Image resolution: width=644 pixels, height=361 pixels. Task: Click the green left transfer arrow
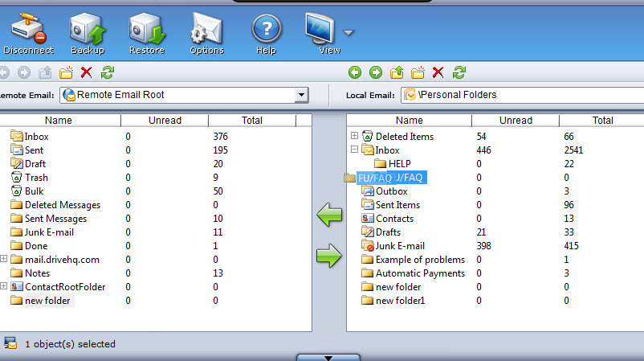(329, 215)
